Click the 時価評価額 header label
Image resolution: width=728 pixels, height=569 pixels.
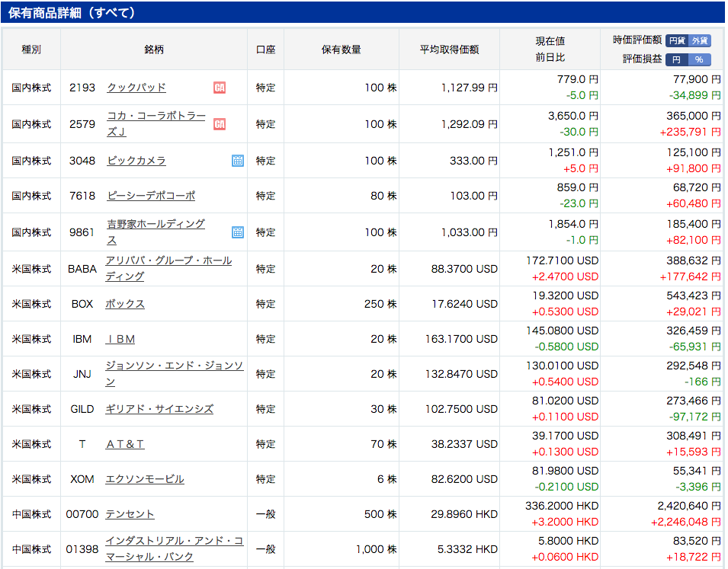click(x=637, y=40)
